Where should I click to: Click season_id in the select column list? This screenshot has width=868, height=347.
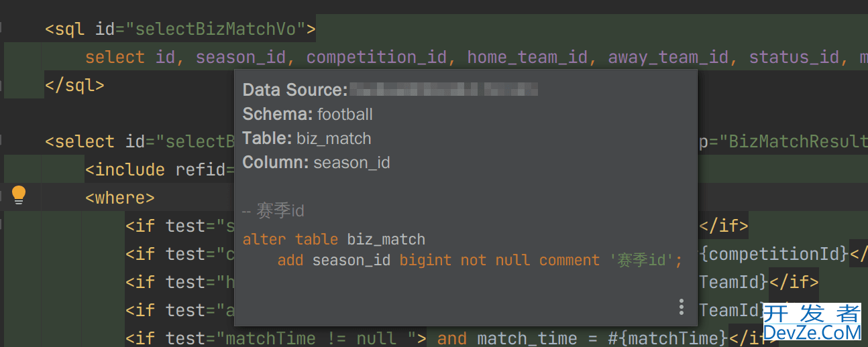(241, 58)
